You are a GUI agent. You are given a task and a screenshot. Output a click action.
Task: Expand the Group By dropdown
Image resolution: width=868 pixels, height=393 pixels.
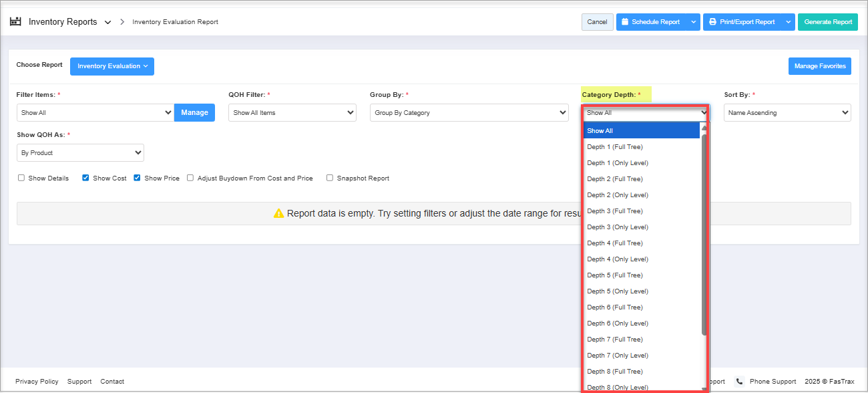coord(469,113)
